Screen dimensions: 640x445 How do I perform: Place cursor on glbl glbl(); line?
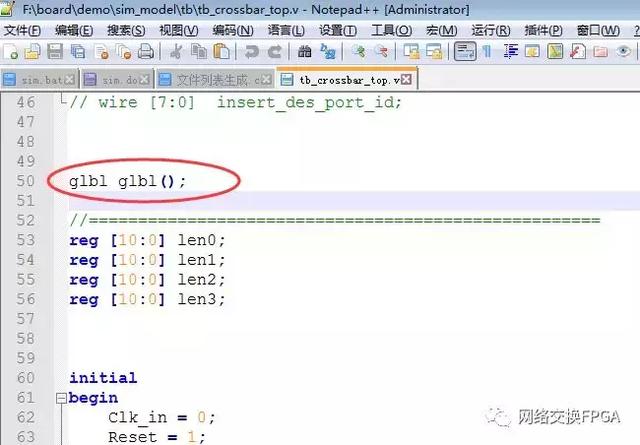127,181
